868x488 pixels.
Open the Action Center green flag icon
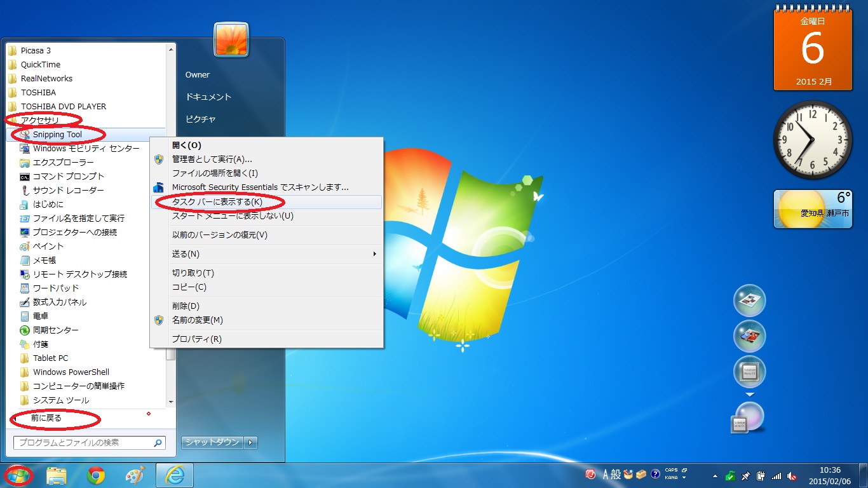tap(731, 475)
